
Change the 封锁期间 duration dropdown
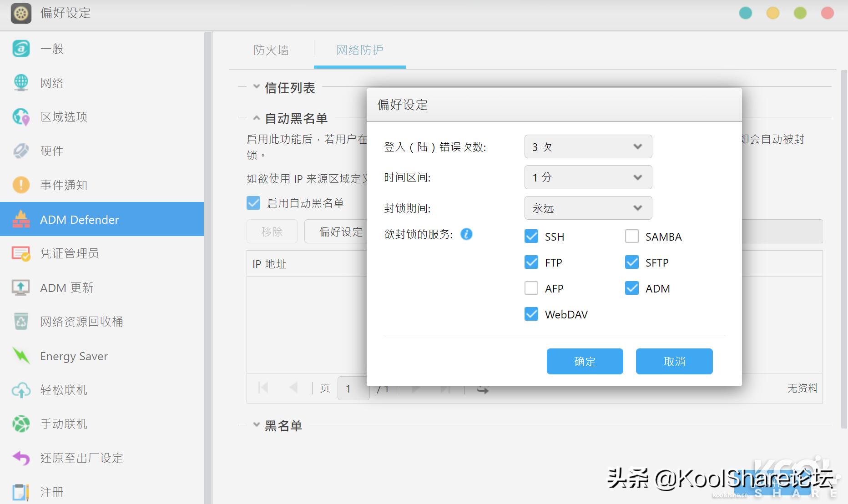coord(588,208)
